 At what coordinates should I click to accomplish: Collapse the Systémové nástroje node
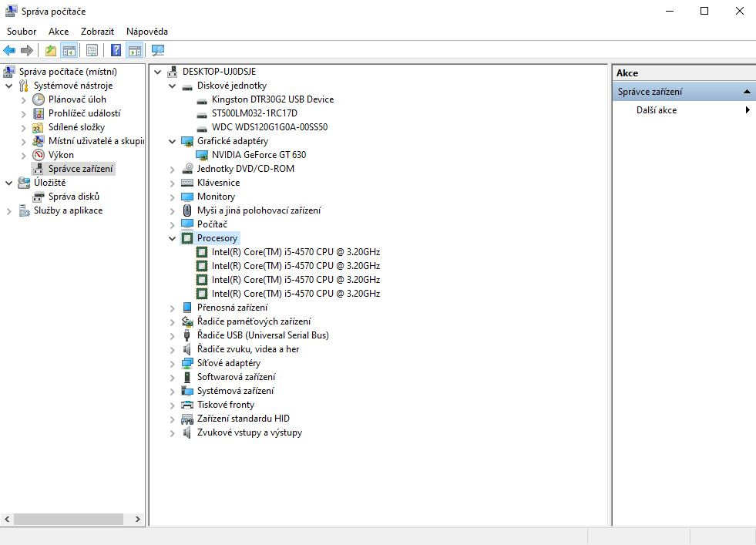click(8, 86)
